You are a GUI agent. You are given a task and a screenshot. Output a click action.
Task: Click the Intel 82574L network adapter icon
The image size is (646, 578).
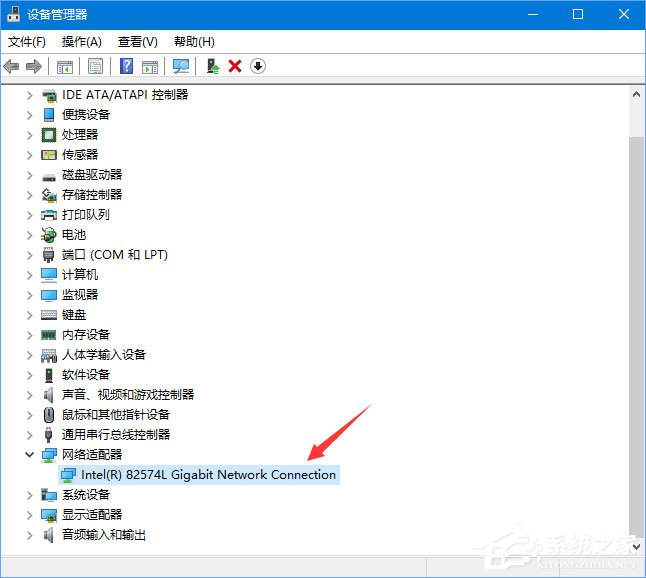[x=68, y=475]
